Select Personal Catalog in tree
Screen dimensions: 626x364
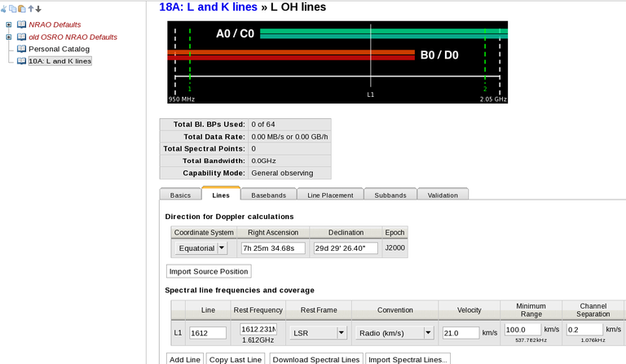[x=59, y=49]
